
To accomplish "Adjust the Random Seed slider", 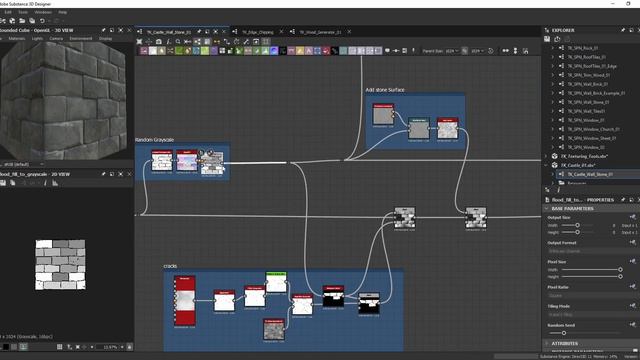I will tap(564, 333).
